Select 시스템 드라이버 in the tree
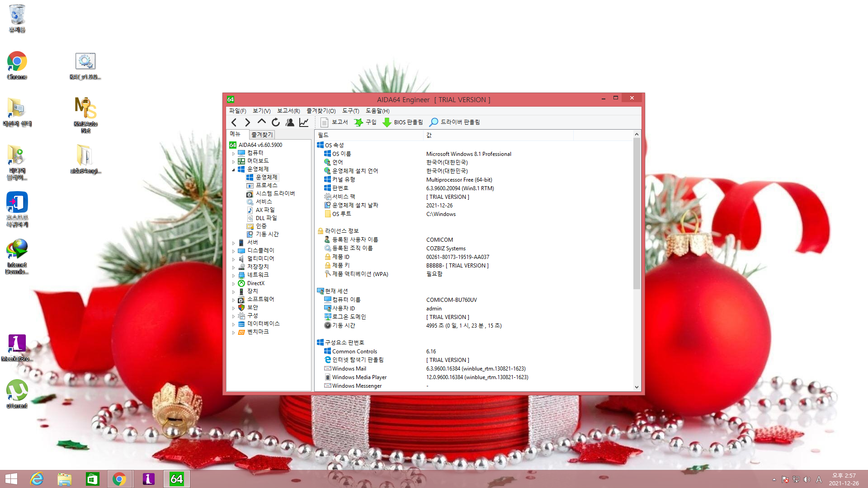Viewport: 868px width, 488px height. (x=270, y=194)
